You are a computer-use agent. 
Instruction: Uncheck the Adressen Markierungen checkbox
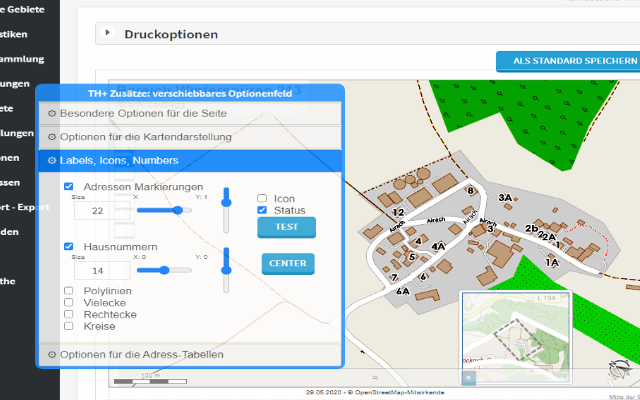[68, 187]
